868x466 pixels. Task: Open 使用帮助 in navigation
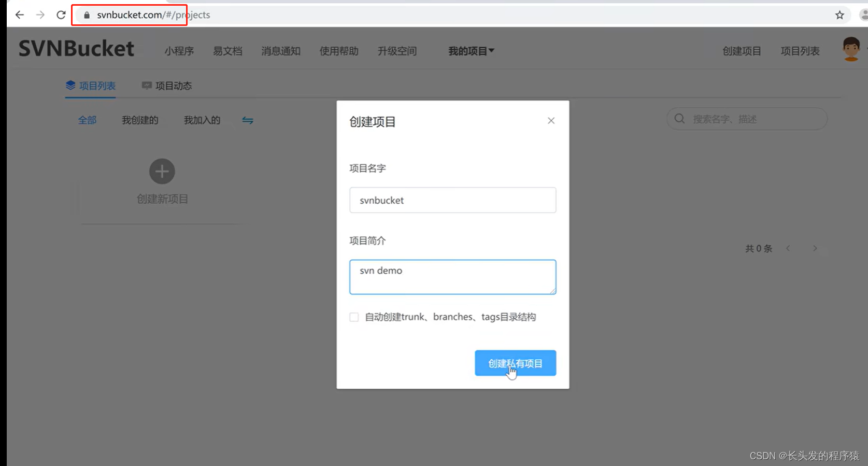[339, 51]
